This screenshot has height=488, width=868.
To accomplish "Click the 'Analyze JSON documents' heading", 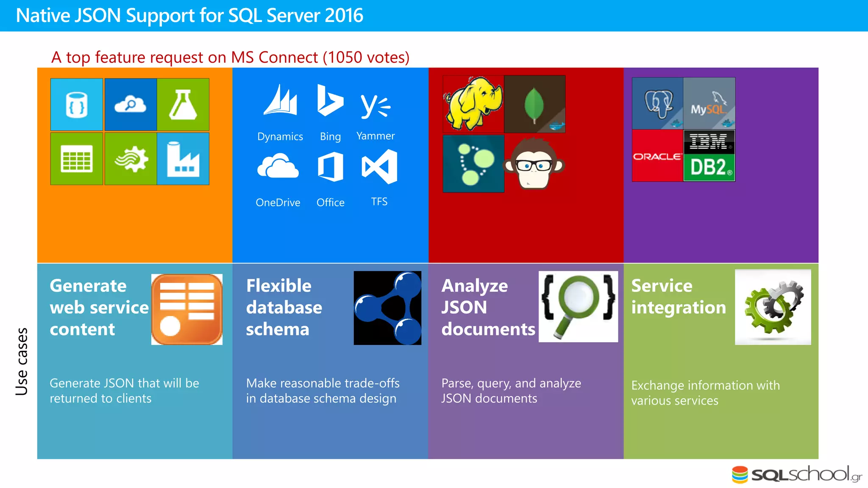I will (488, 307).
